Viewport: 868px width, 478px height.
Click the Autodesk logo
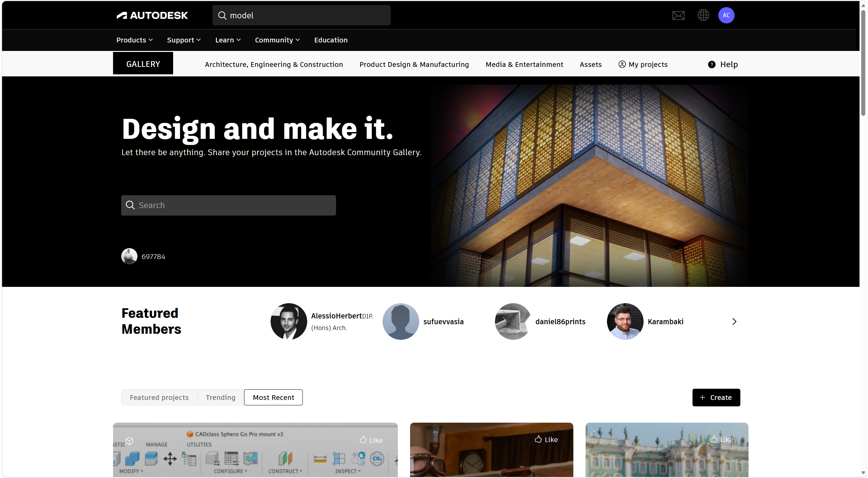(152, 16)
